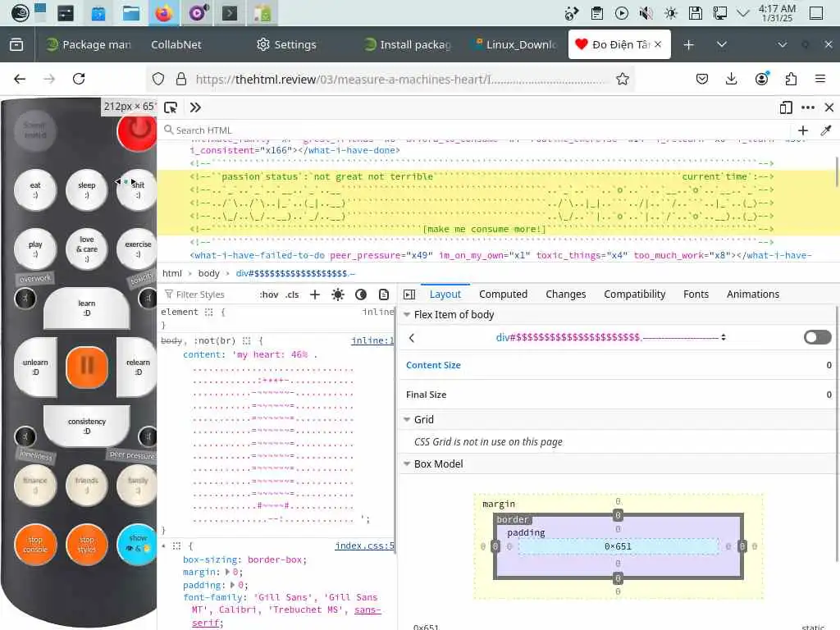View site security lock info
Screen dimensions: 840x630
[x=181, y=80]
